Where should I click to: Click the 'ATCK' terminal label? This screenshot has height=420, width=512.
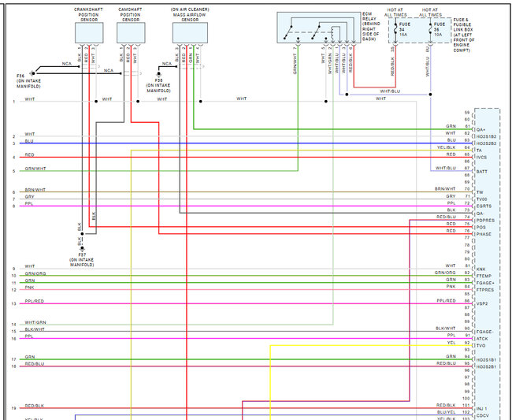click(482, 339)
